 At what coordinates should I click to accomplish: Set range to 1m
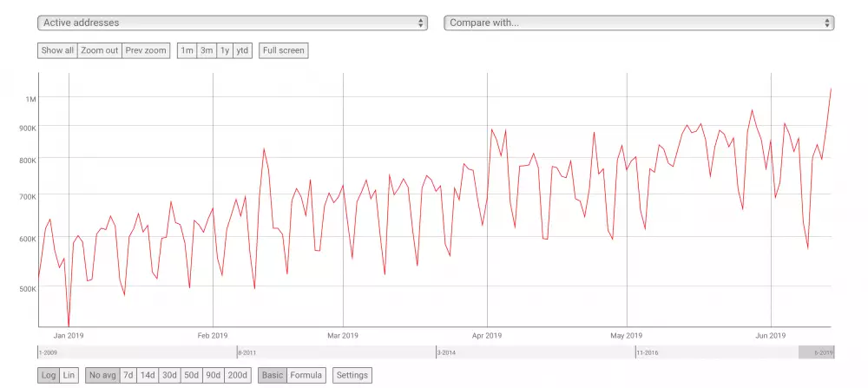point(187,50)
